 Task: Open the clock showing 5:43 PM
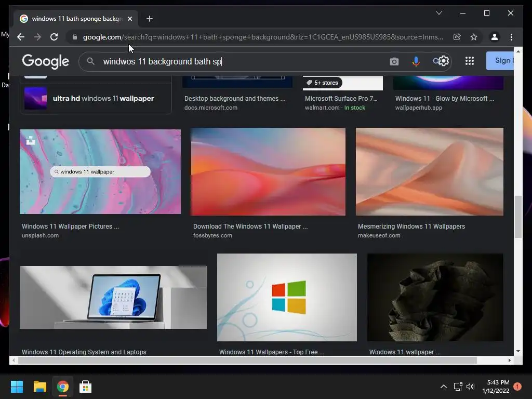click(x=496, y=387)
